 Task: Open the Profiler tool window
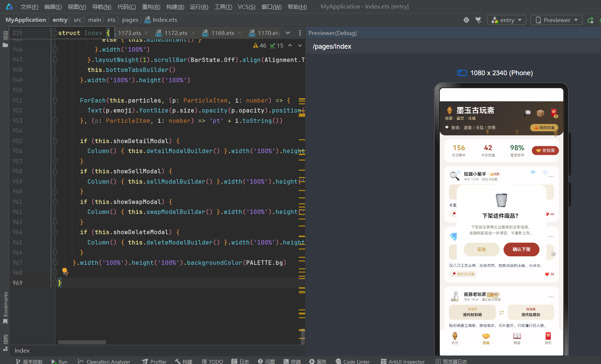pos(155,361)
